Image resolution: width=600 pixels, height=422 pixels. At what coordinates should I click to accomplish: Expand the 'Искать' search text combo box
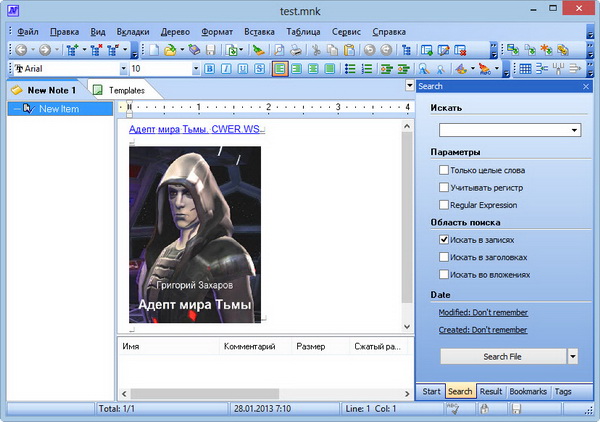pos(574,130)
